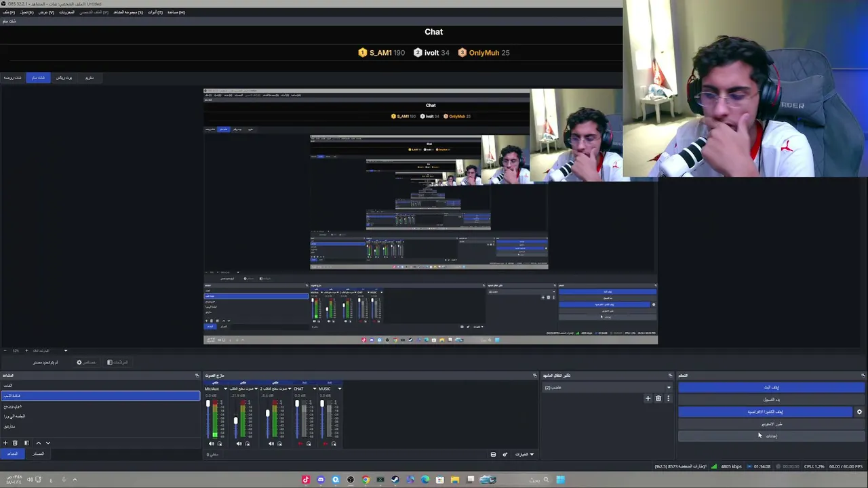Open source Filters (المرشحات) button
The width and height of the screenshot is (868, 488).
click(x=117, y=363)
